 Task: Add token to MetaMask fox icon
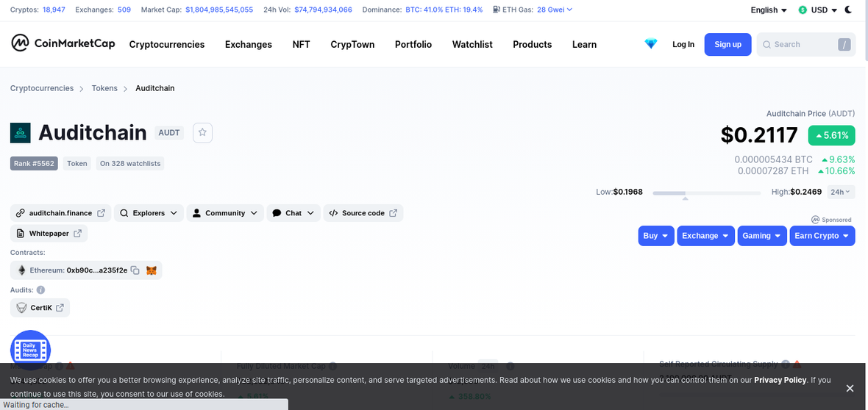tap(151, 270)
